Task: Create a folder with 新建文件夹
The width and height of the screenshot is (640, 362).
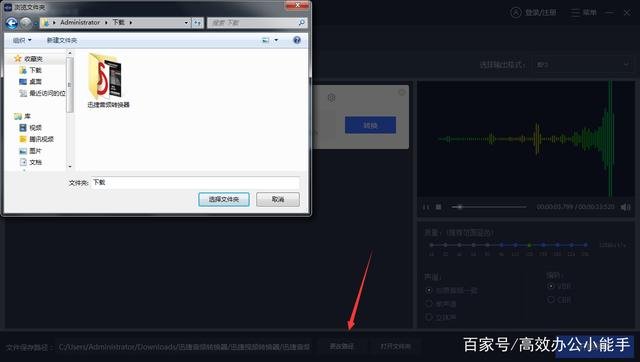Action: point(62,40)
